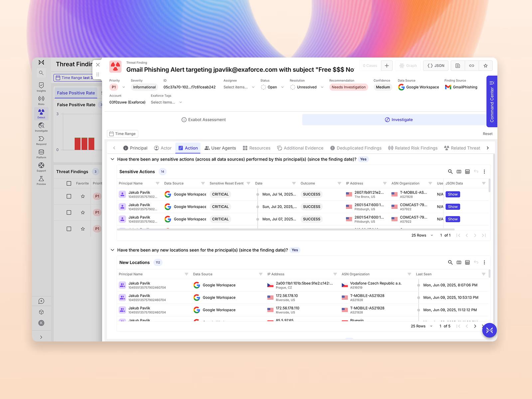Click the cube icon in the sidebar
Image resolution: width=532 pixels, height=399 pixels.
41,312
